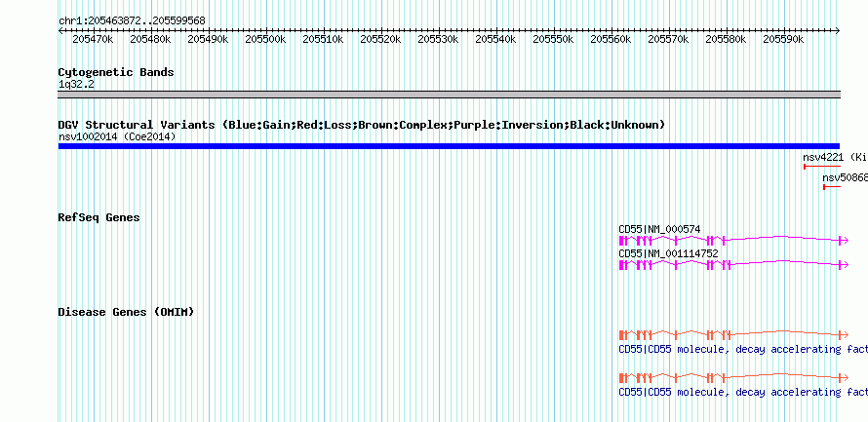868x422 pixels.
Task: Click the 205580k ruler label
Action: [727, 39]
